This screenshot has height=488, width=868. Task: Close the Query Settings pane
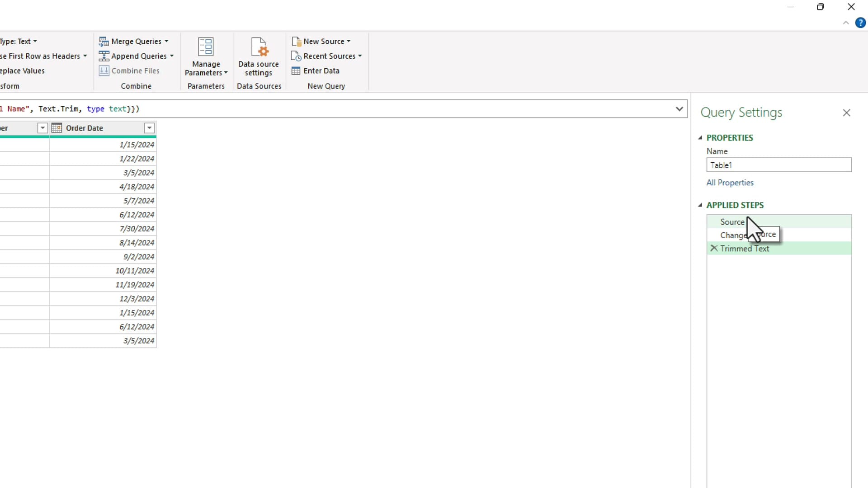[x=847, y=113]
